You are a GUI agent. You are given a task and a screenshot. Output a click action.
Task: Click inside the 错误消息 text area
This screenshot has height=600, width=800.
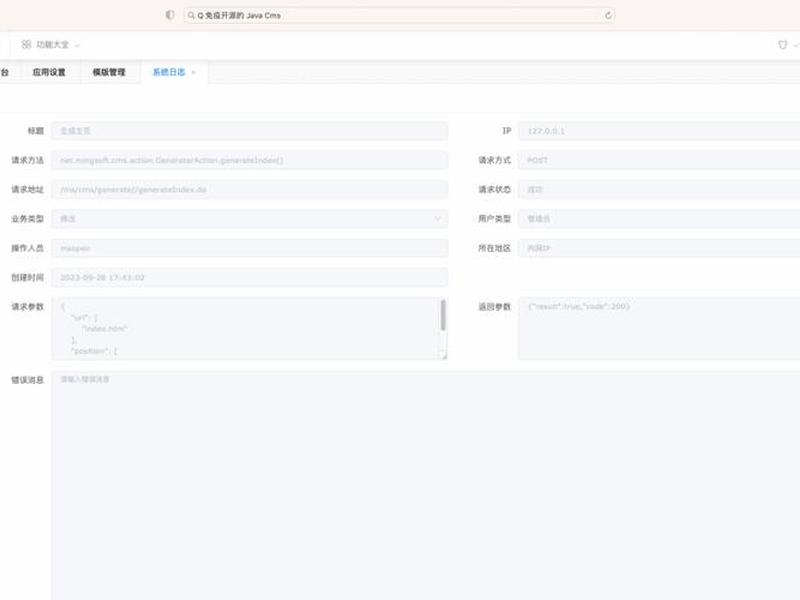tap(426, 486)
